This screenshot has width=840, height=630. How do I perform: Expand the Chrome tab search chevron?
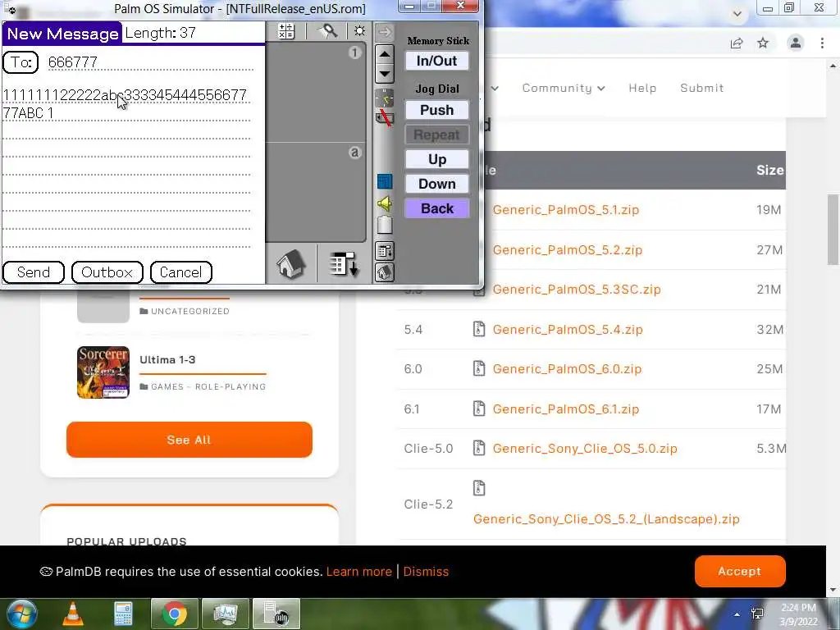(x=737, y=14)
